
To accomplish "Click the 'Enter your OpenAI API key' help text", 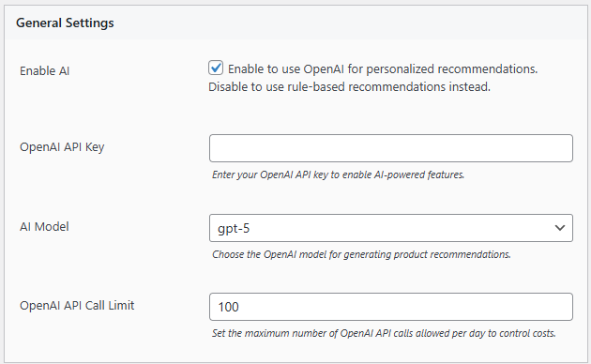I will [x=338, y=174].
